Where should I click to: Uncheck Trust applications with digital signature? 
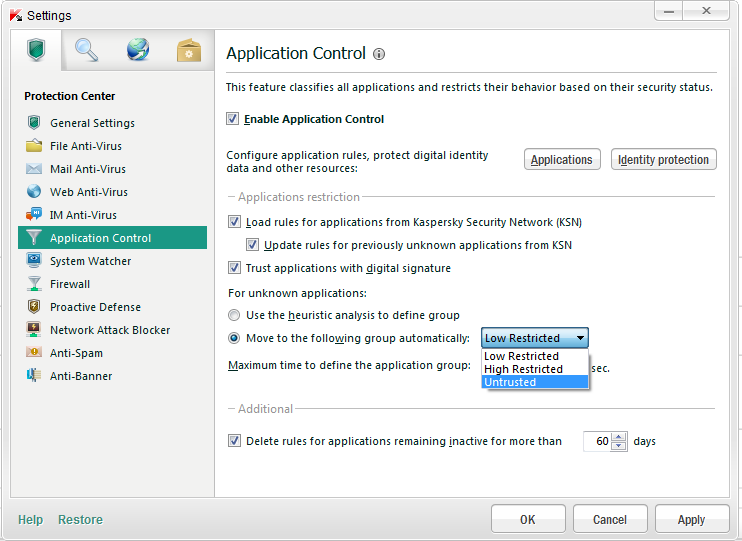(x=235, y=268)
